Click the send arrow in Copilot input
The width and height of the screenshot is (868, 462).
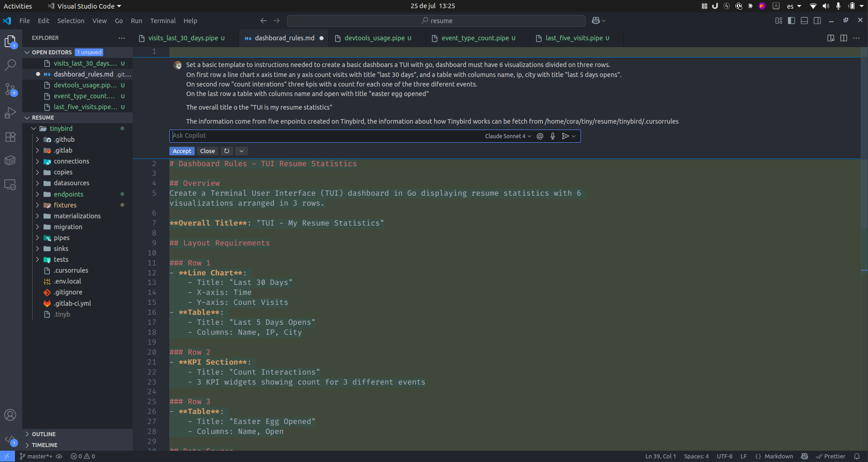(x=565, y=136)
